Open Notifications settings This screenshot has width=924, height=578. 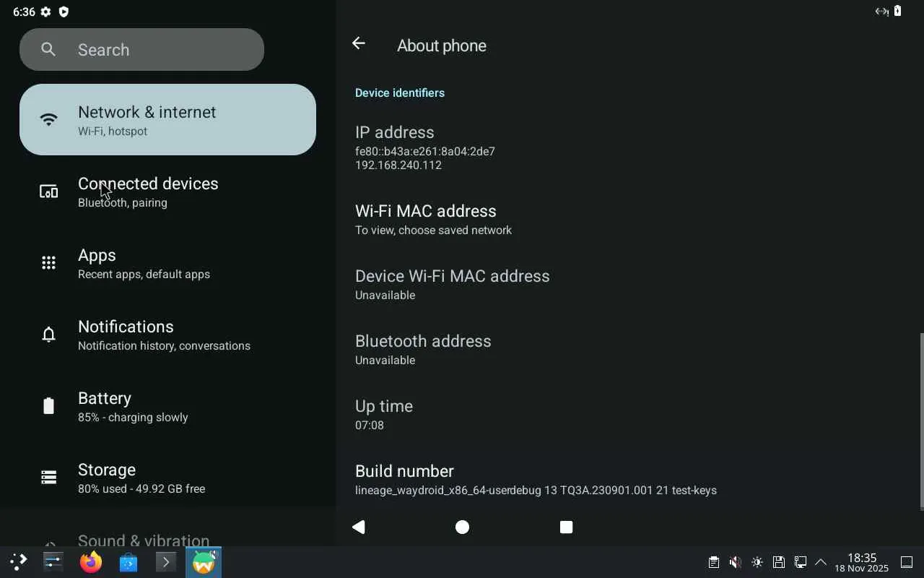(167, 335)
